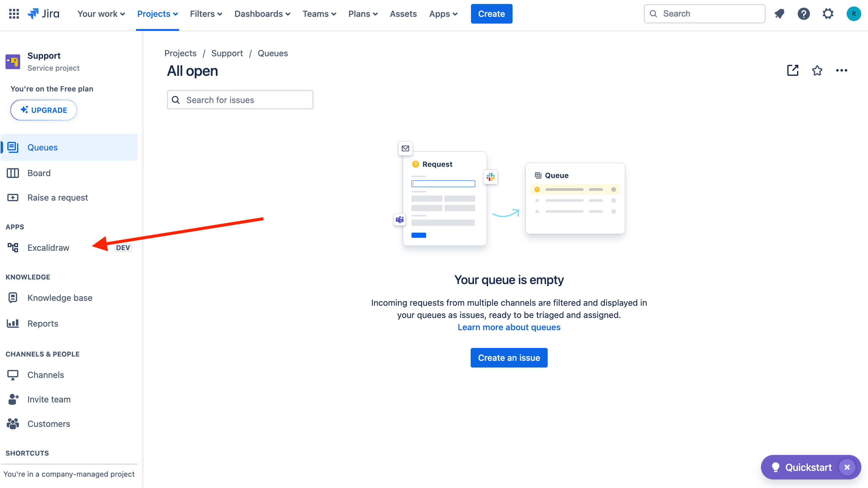868x488 pixels.
Task: Click the Support project name heading
Action: click(44, 55)
